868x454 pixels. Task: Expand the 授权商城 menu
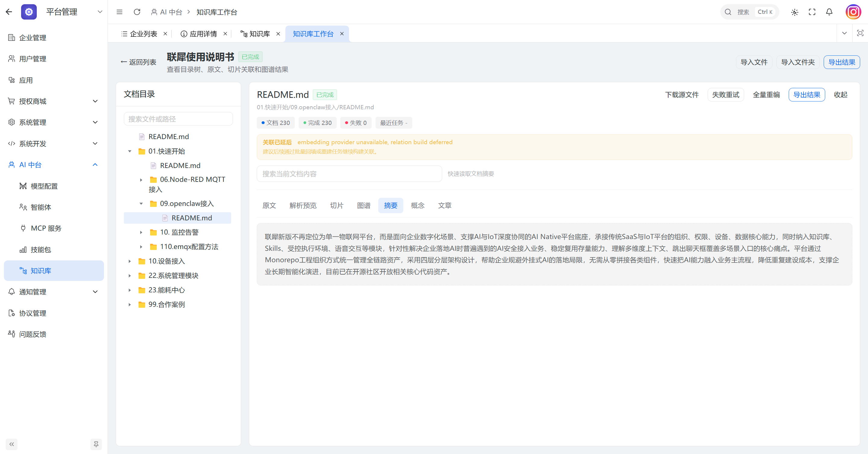(95, 101)
